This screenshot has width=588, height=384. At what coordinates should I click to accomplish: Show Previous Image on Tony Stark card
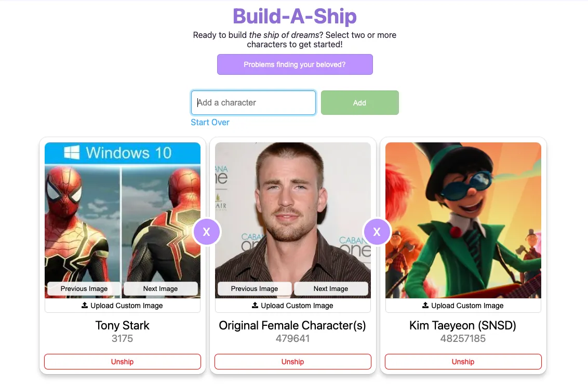pyautogui.click(x=83, y=288)
